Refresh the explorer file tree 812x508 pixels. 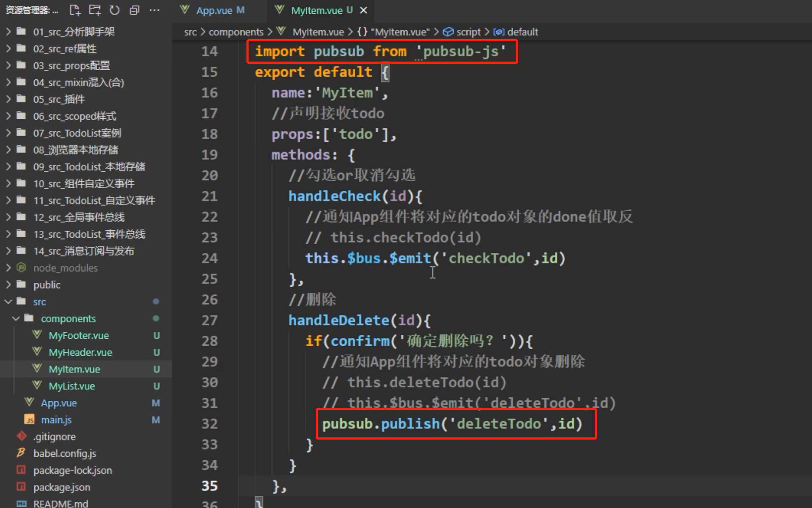[114, 10]
